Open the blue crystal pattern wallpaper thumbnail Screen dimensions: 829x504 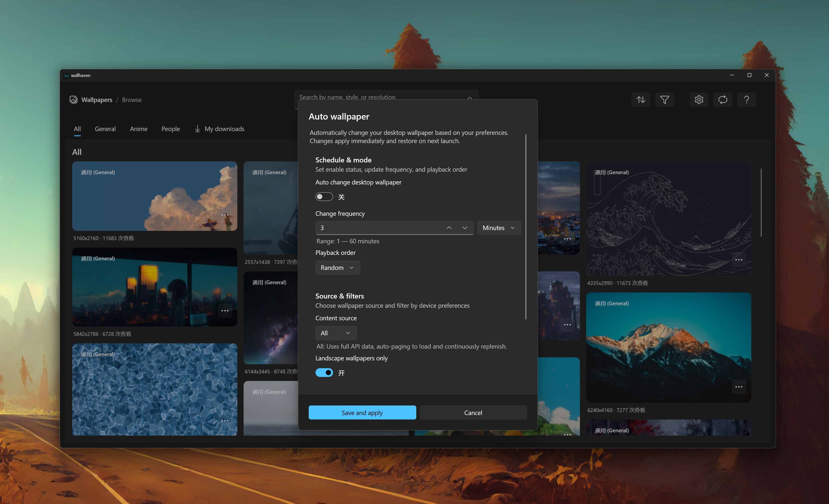tap(154, 389)
